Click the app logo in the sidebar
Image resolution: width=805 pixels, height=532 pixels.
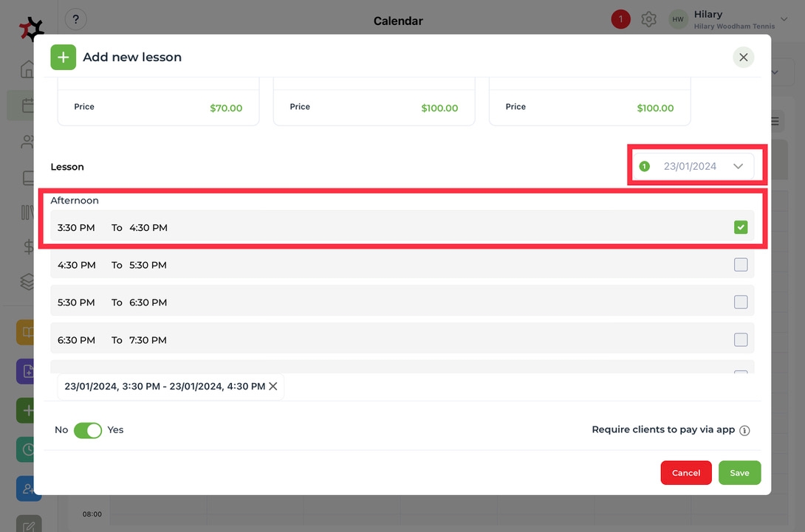coord(31,30)
